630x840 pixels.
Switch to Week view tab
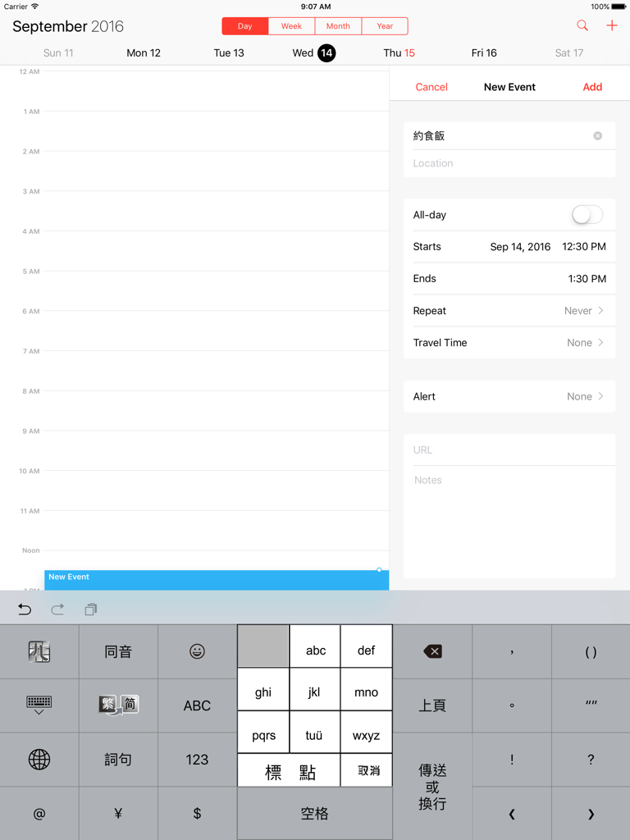point(291,26)
